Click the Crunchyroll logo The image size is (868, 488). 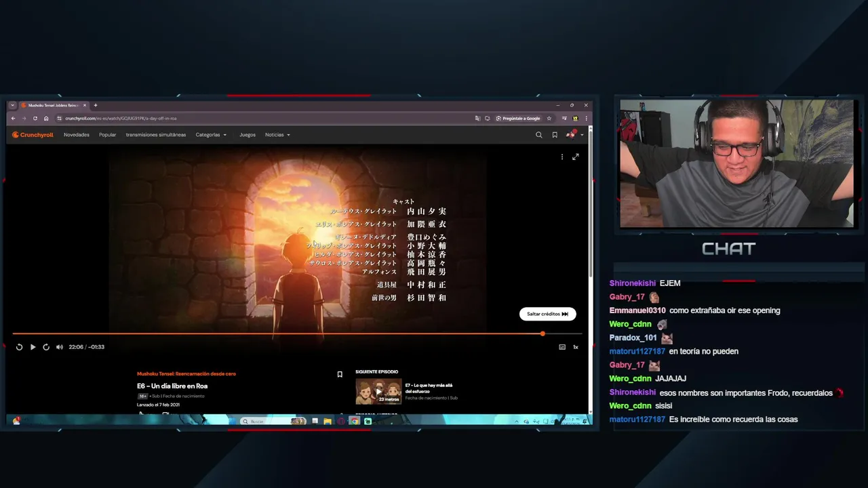click(x=33, y=135)
